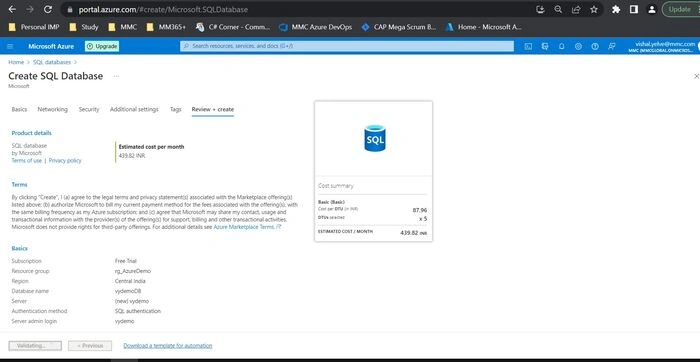Screen dimensions: 700x362
Task: Open the Home - Microsoft Azure bookmark
Action: coord(483,27)
